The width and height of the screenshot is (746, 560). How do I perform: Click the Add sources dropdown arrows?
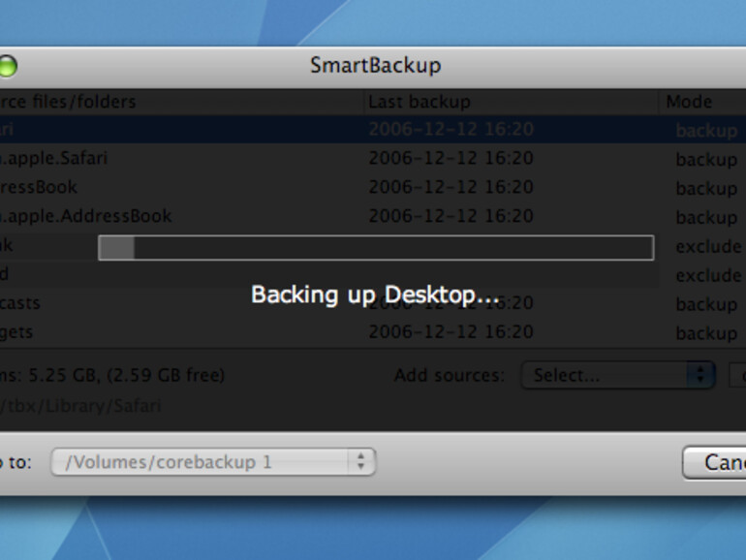[700, 375]
